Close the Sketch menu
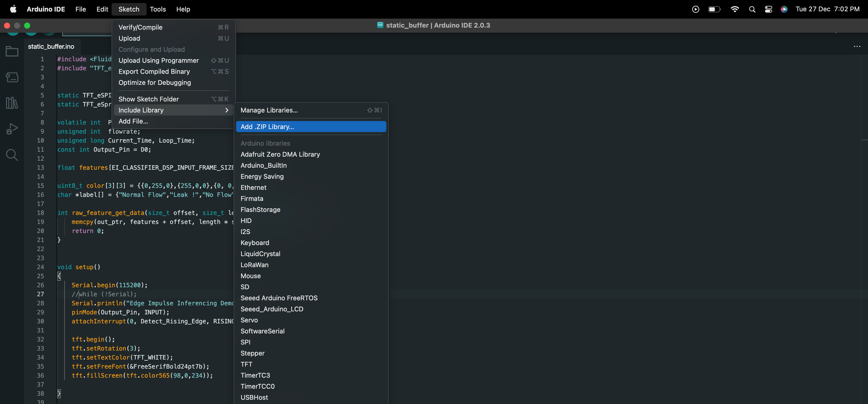The width and height of the screenshot is (868, 404). [129, 9]
